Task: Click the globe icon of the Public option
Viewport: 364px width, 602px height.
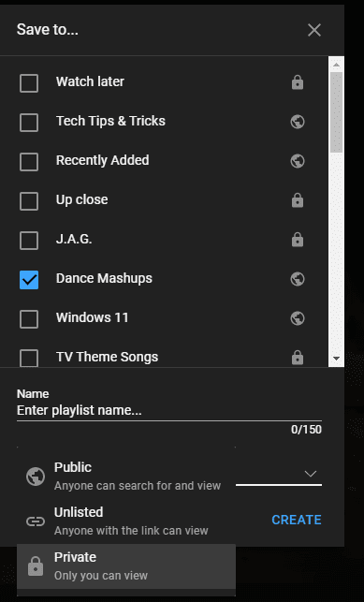Action: (36, 477)
